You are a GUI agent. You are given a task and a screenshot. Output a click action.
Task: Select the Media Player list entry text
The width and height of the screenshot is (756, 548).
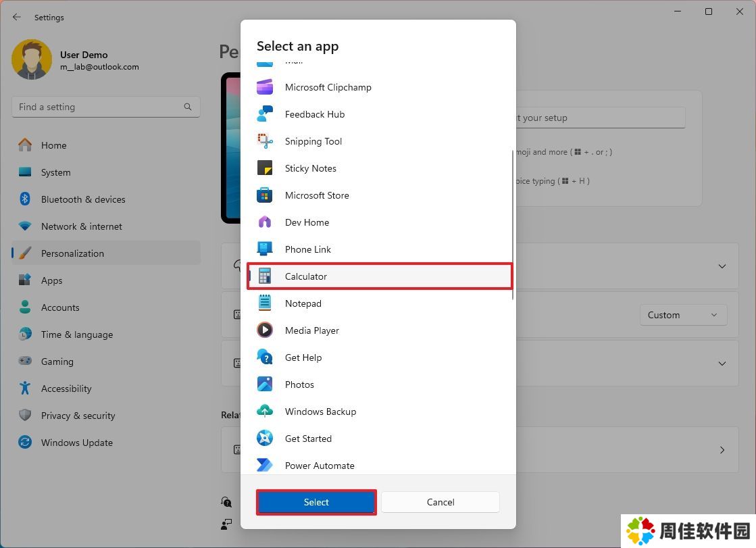click(x=312, y=330)
